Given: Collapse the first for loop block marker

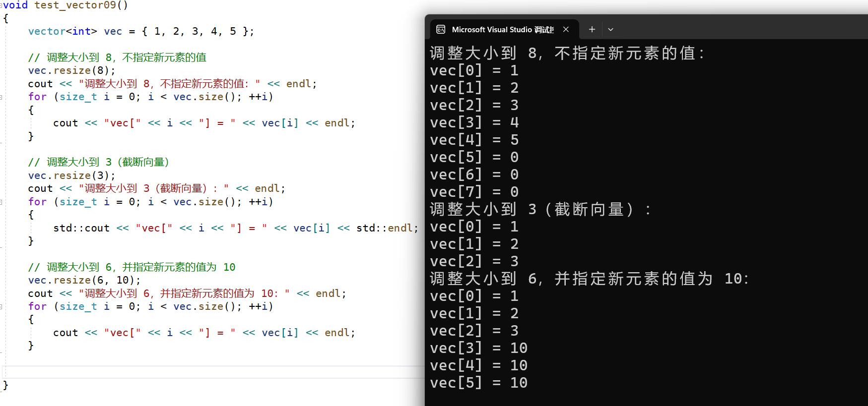Looking at the screenshot, I should point(1,97).
